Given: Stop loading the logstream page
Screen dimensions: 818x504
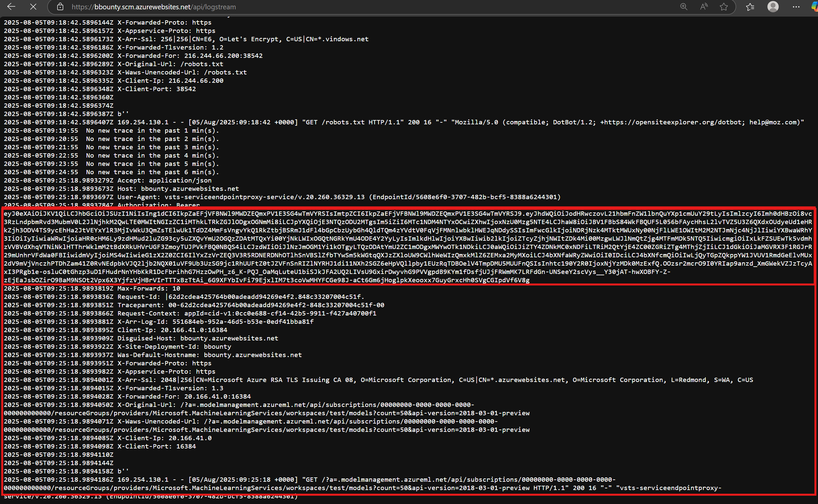Looking at the screenshot, I should pyautogui.click(x=33, y=7).
